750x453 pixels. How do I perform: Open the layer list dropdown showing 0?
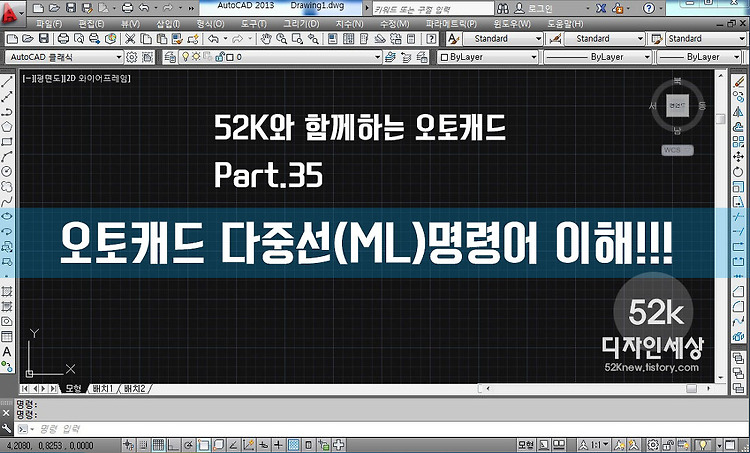(x=280, y=57)
